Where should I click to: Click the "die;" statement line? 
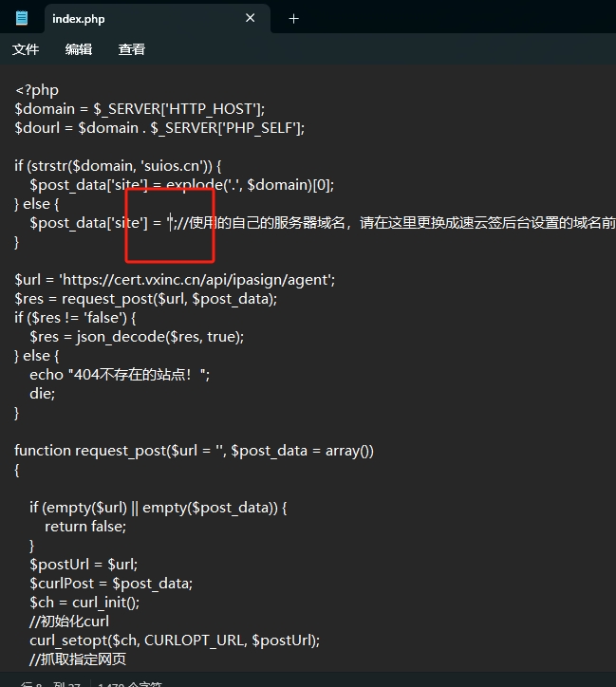[43, 394]
